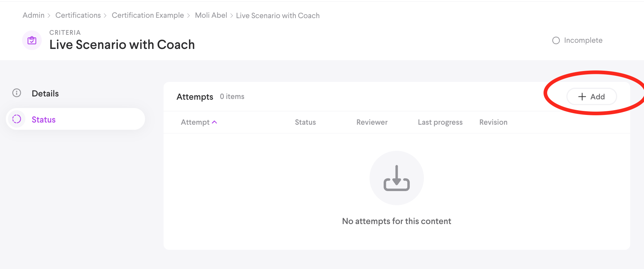Click the Details info circle icon
Image resolution: width=644 pixels, height=269 pixels.
point(17,93)
